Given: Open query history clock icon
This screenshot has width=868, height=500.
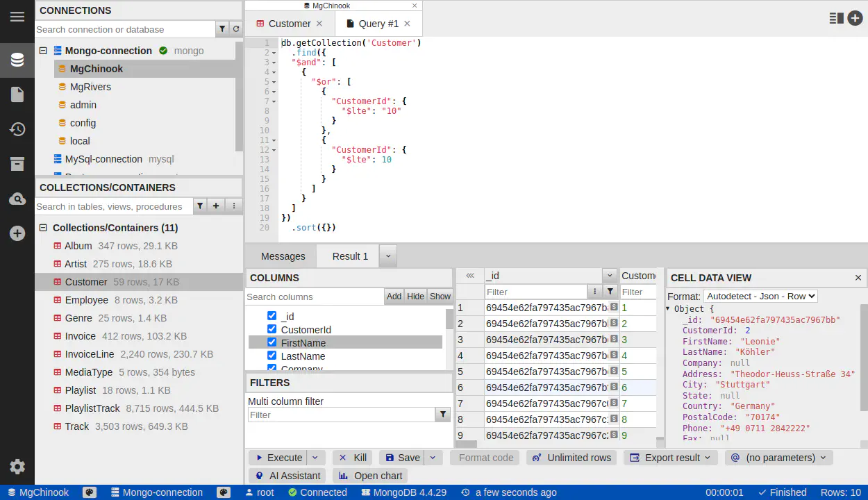Looking at the screenshot, I should (x=17, y=129).
